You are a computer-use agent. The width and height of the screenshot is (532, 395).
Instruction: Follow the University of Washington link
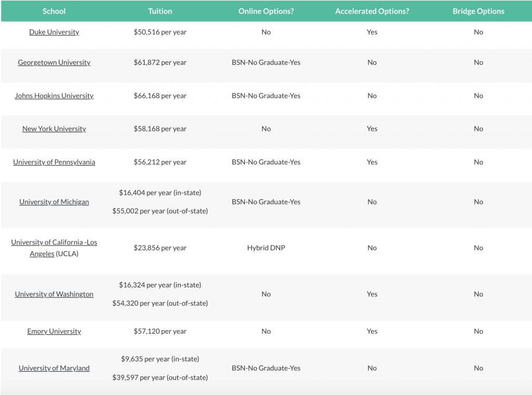(54, 294)
